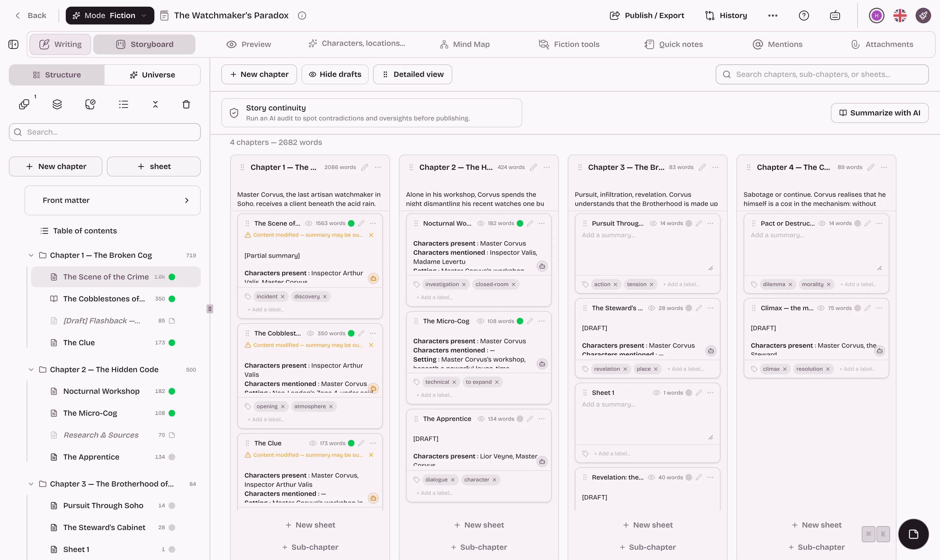Open the Mode Fiction dropdown
This screenshot has height=560, width=940.
coord(110,16)
